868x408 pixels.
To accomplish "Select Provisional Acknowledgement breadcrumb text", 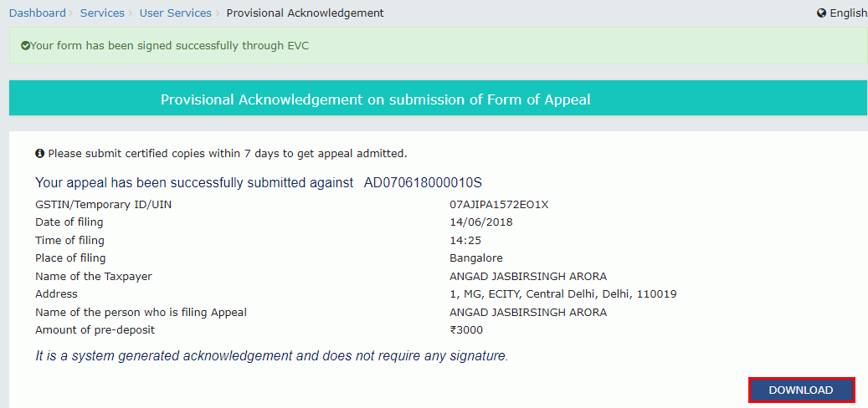I will pos(305,13).
